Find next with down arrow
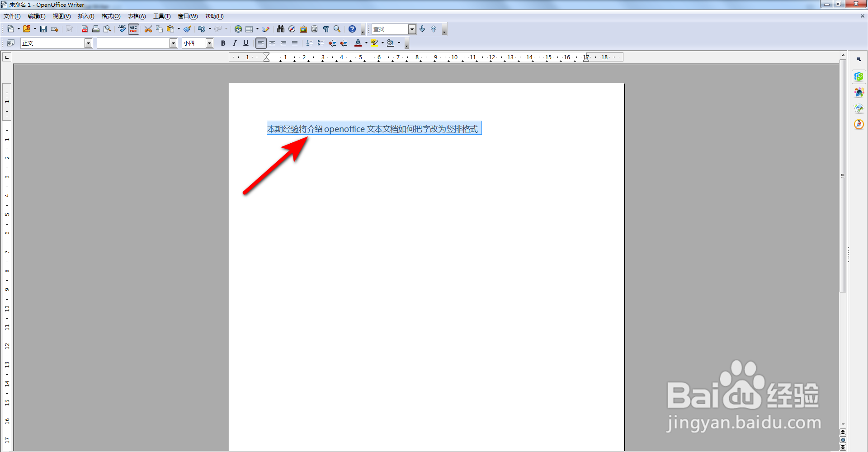Screen dimensions: 868x452 click(x=422, y=29)
